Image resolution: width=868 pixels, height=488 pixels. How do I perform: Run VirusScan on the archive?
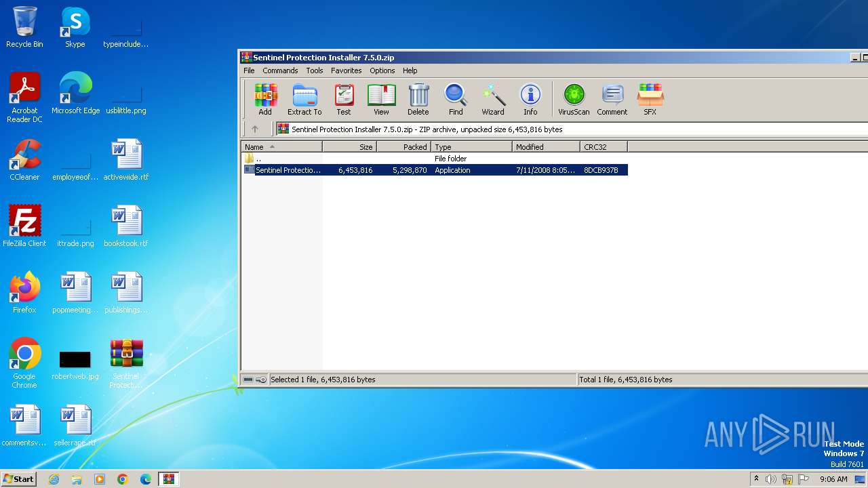[574, 100]
